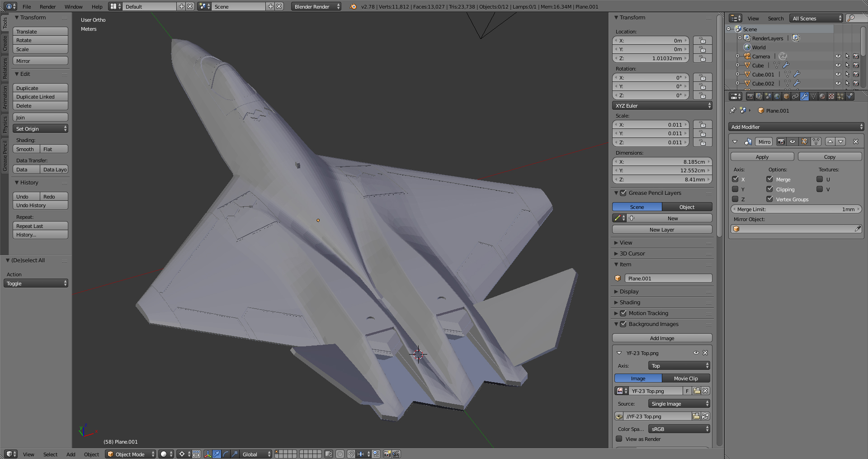Open the Render Layers properties tab
Screen dimensions: 868x459
tap(759, 96)
